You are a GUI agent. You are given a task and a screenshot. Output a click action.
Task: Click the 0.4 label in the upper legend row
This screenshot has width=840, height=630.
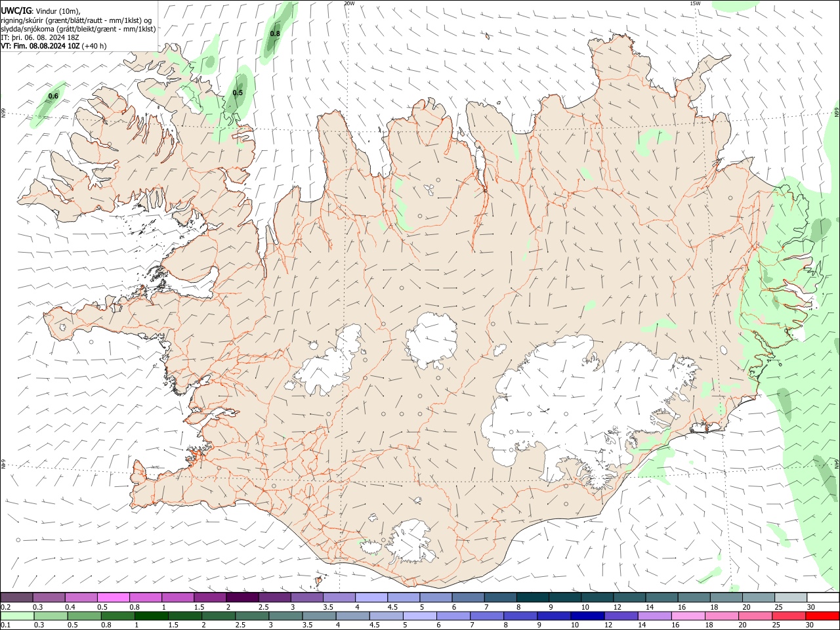click(x=70, y=607)
